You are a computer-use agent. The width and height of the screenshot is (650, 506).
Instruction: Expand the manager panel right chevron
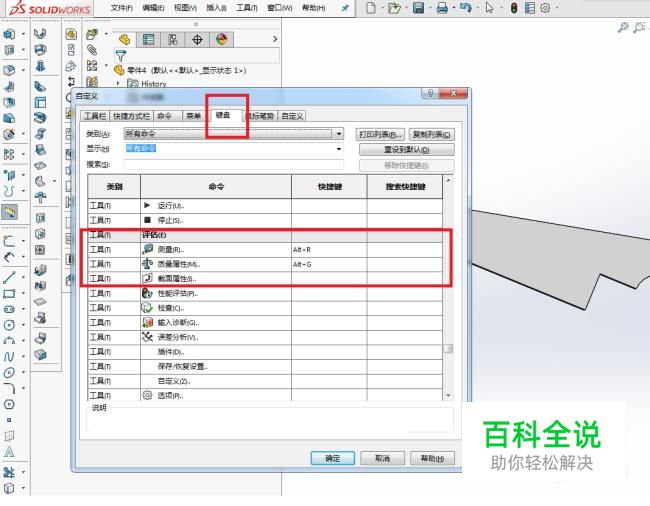click(x=275, y=39)
